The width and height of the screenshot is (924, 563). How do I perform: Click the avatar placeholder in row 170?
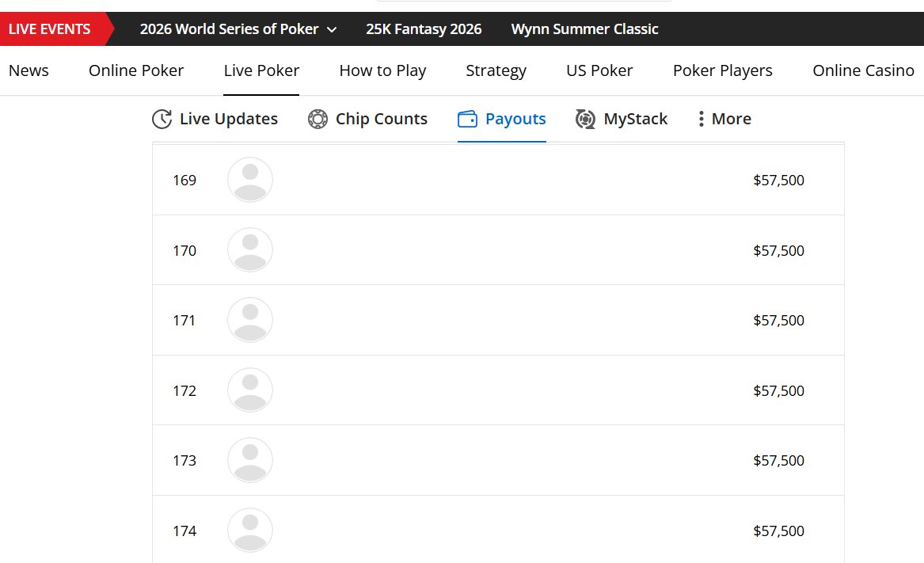click(250, 250)
